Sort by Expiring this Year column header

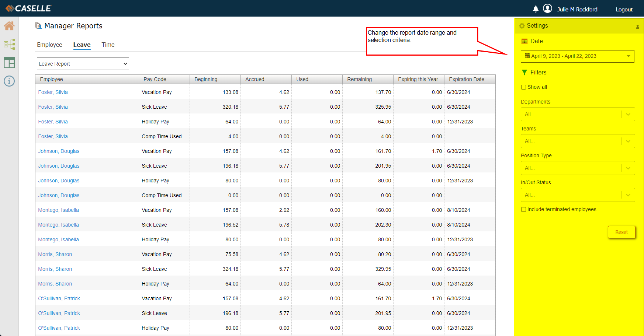(x=419, y=79)
